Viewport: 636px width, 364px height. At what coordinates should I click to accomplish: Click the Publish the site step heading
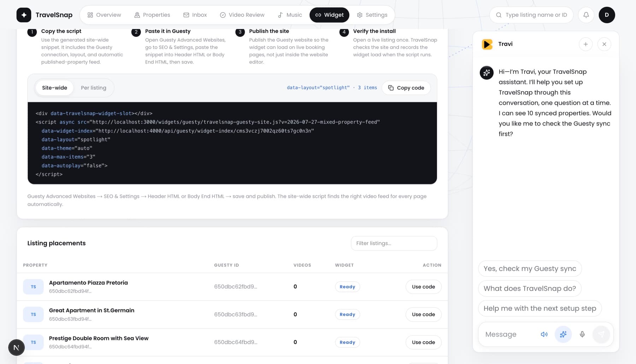pyautogui.click(x=269, y=31)
